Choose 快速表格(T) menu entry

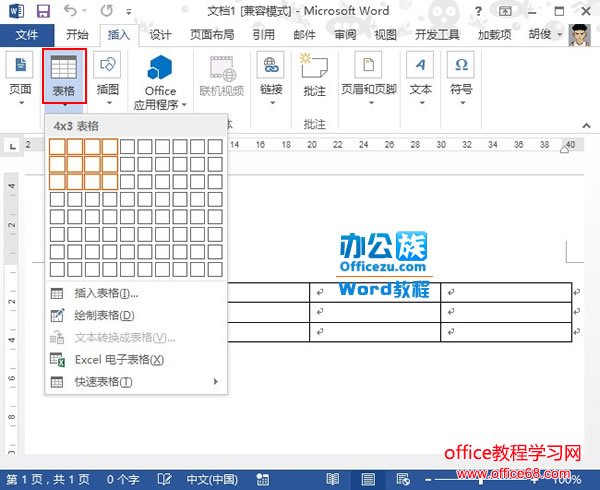(x=136, y=382)
